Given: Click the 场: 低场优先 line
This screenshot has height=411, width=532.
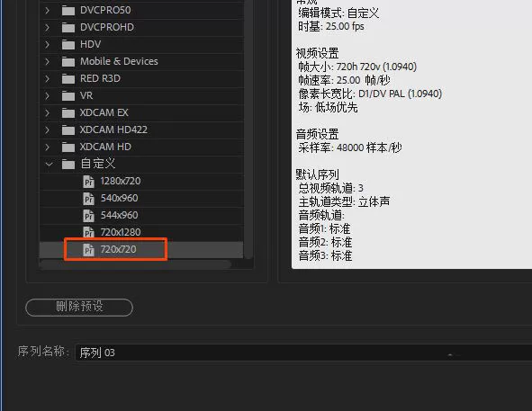Looking at the screenshot, I should pos(328,108).
